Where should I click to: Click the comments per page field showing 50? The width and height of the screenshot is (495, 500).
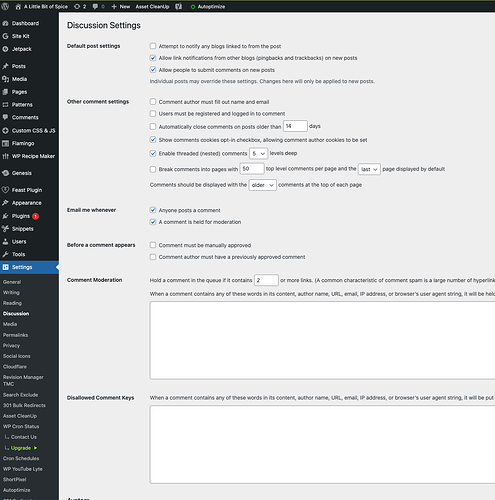pyautogui.click(x=252, y=169)
